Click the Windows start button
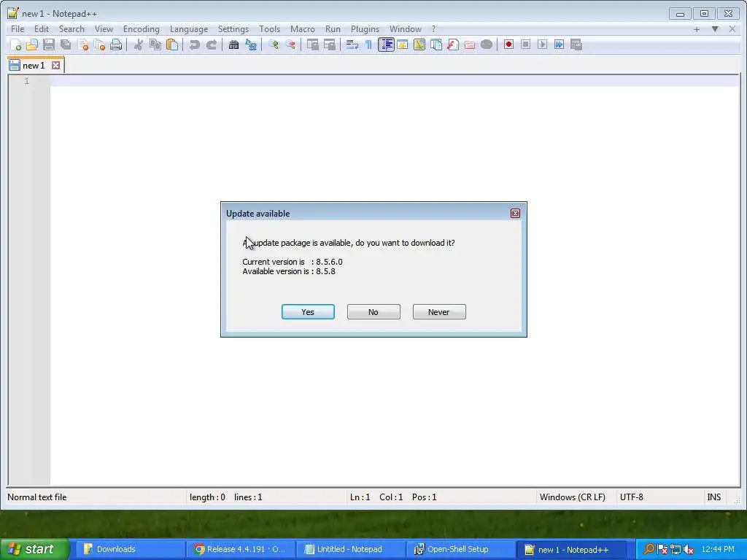Image resolution: width=747 pixels, height=560 pixels. click(x=34, y=549)
